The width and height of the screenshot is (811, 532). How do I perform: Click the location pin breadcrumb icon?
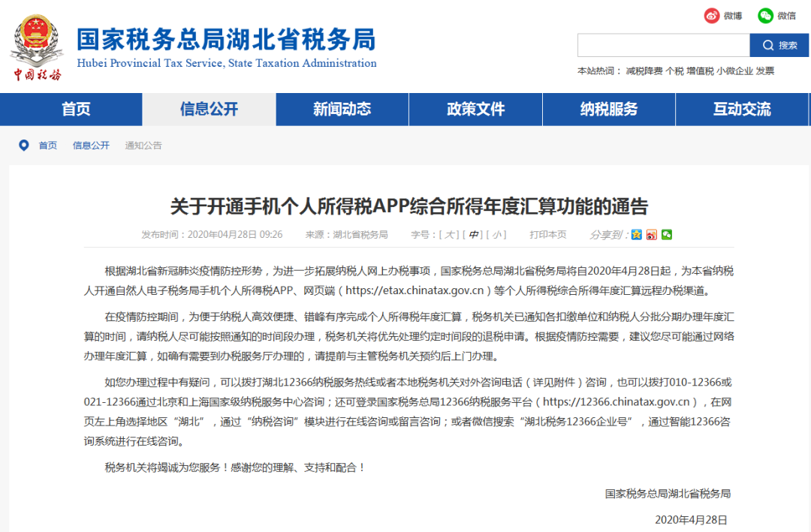[x=24, y=146]
